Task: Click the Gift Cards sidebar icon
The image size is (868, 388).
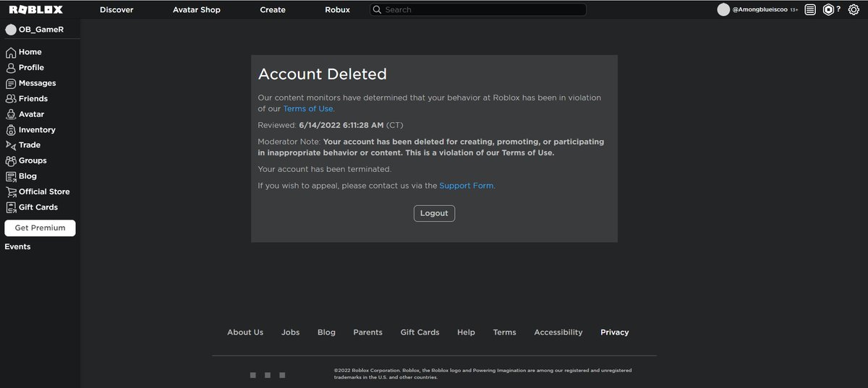Action: coord(11,207)
